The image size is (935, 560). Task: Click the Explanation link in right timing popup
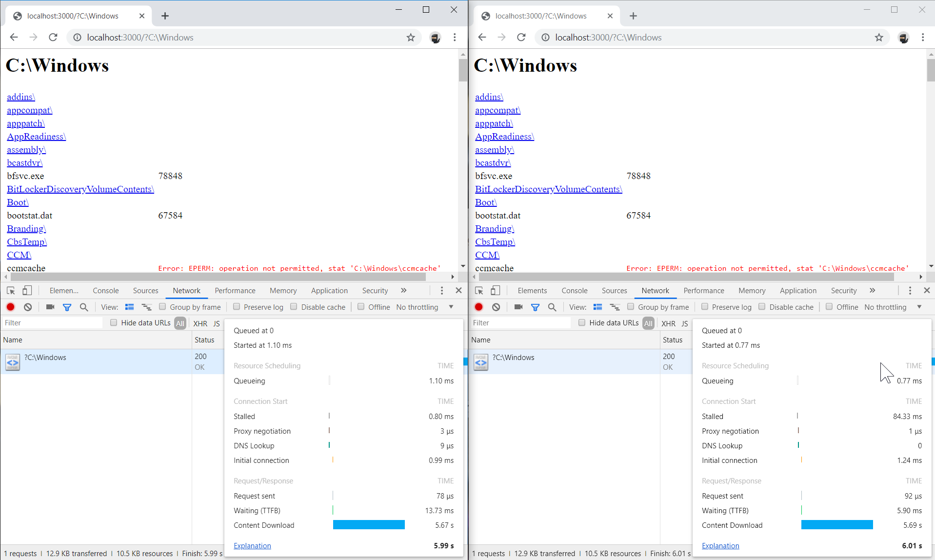[x=720, y=545]
